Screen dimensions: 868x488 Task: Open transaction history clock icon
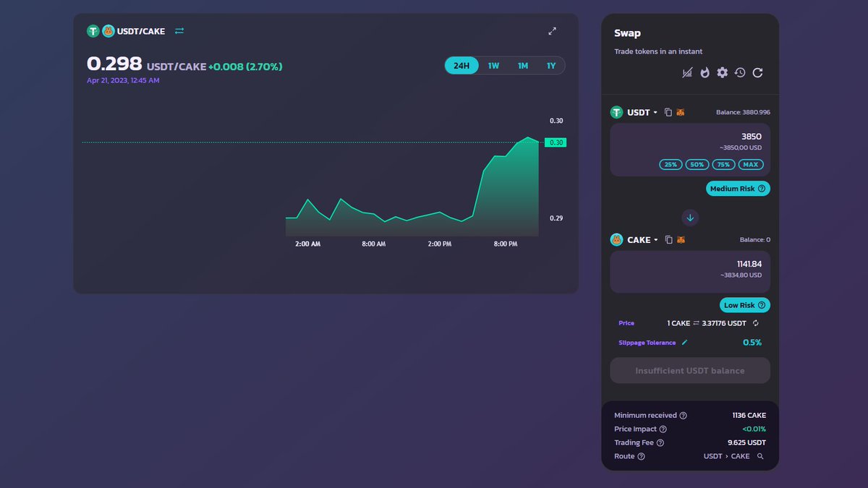740,72
